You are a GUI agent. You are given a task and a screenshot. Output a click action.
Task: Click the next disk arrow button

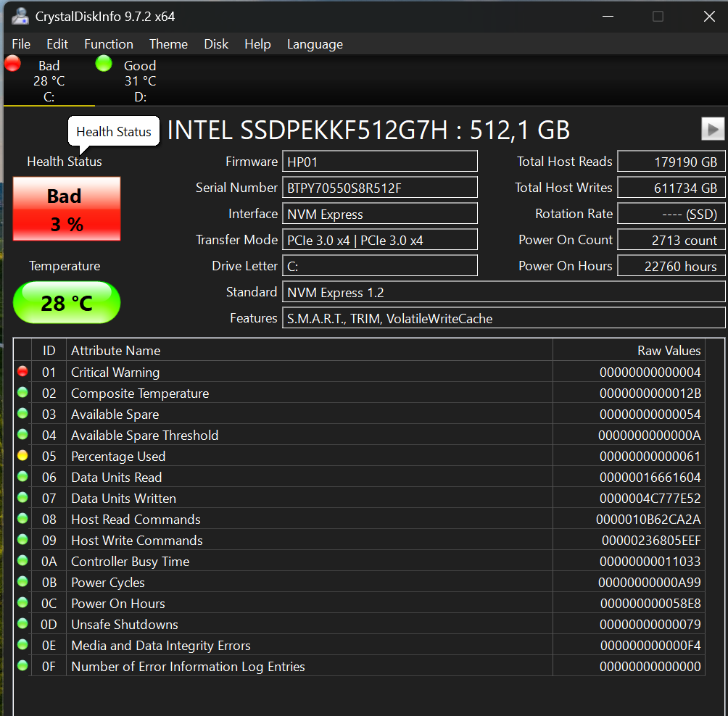tap(713, 129)
